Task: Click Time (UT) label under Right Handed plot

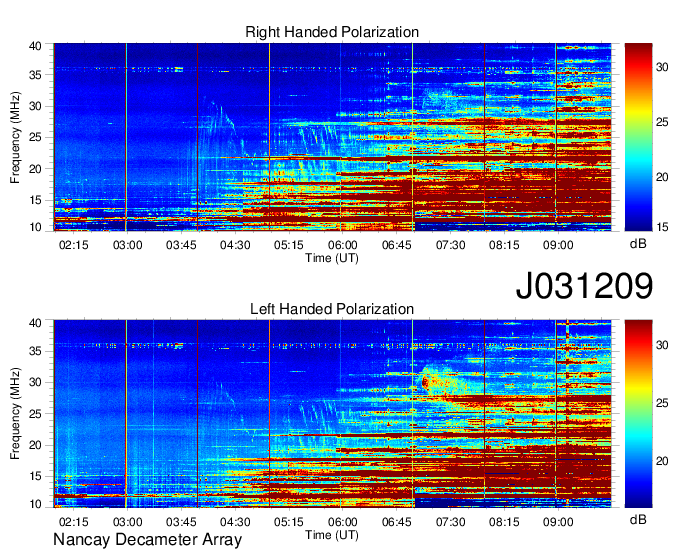Action: point(332,258)
